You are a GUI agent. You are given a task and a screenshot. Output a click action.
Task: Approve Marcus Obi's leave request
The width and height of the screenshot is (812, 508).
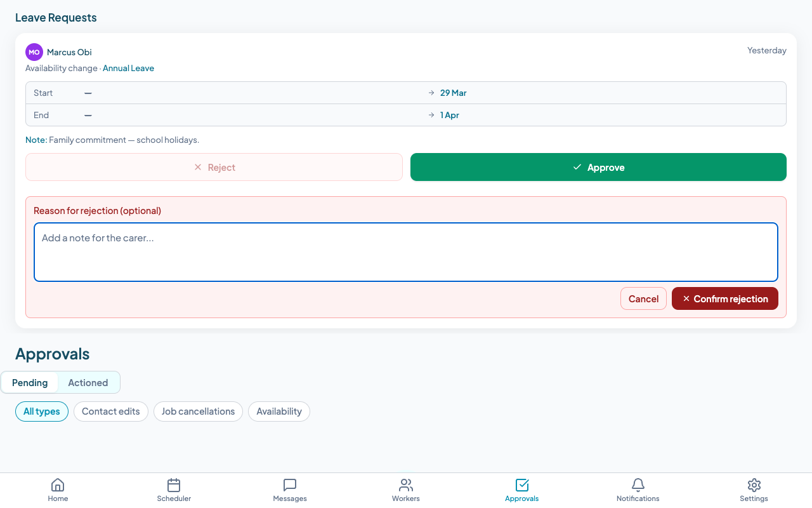coord(598,167)
